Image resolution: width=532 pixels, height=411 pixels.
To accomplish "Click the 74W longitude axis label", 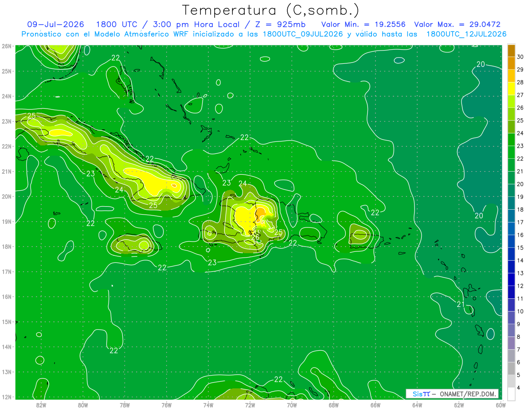I will [x=208, y=404].
